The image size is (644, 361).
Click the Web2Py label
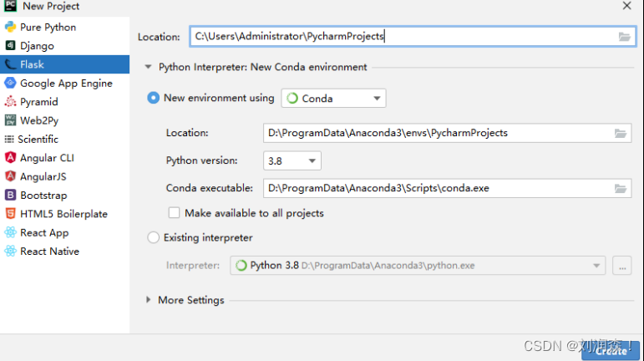[x=39, y=120]
